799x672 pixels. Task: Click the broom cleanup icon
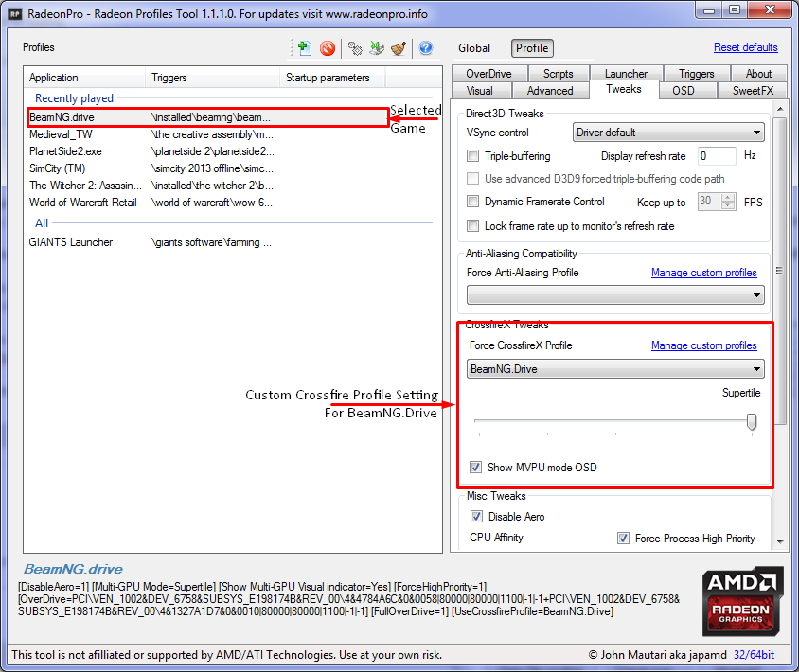399,48
